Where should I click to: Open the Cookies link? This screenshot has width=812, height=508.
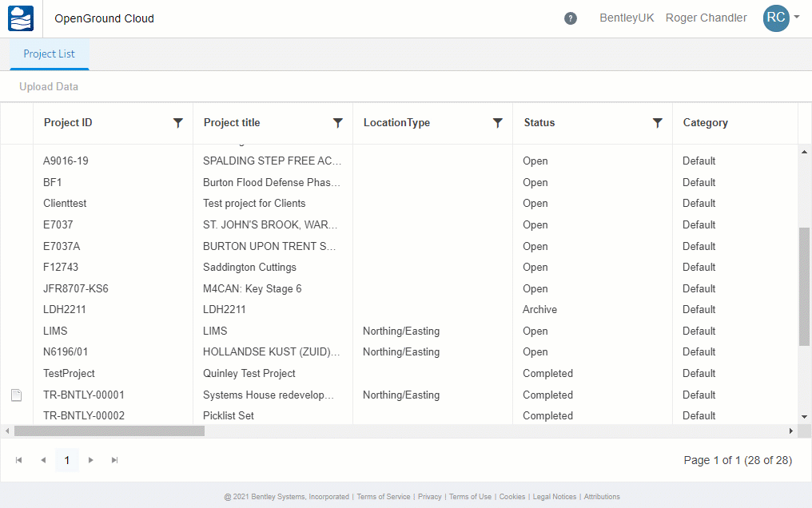point(512,497)
